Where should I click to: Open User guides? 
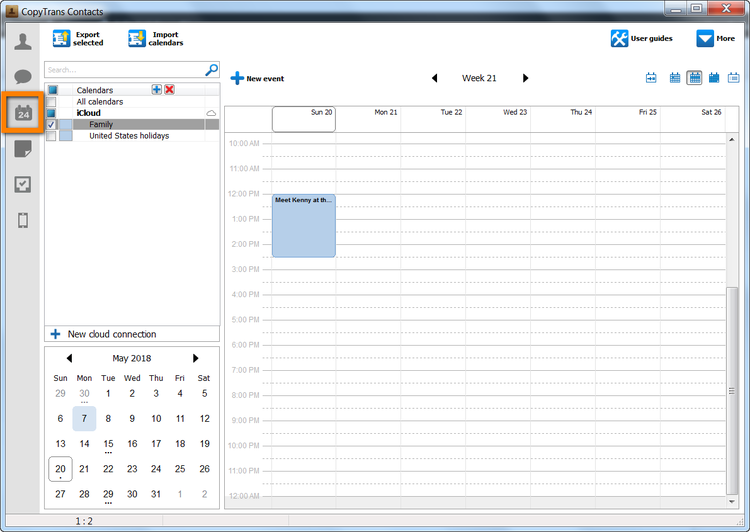[x=641, y=39]
